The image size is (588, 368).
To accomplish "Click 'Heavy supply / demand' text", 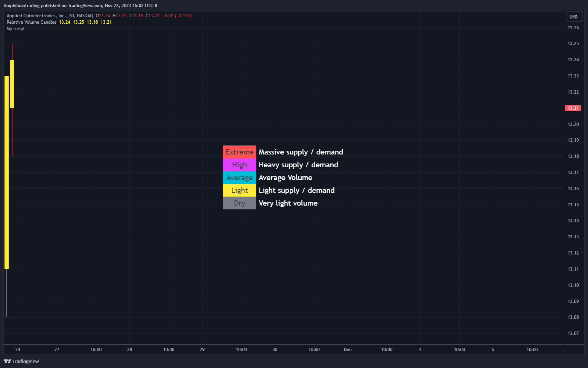I will pyautogui.click(x=298, y=165).
